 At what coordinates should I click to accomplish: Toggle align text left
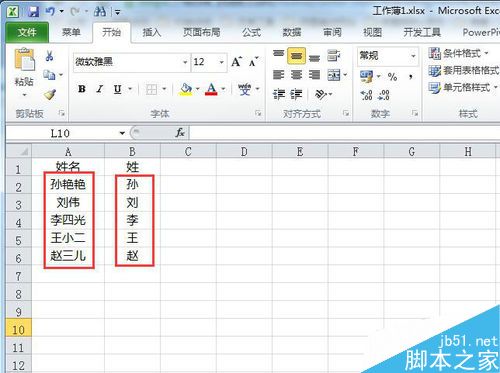[279, 75]
